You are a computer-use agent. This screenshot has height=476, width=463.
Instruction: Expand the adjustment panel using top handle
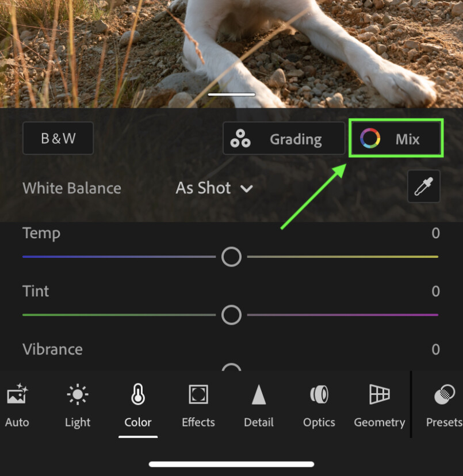pyautogui.click(x=231, y=94)
